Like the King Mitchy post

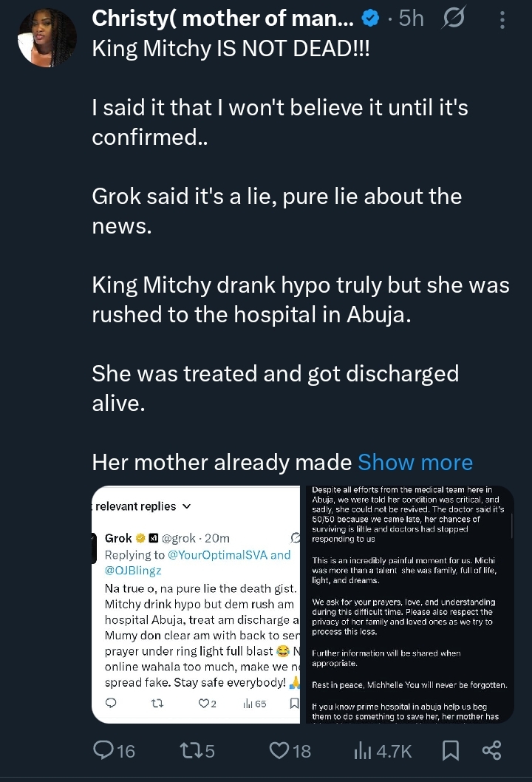pos(290,751)
